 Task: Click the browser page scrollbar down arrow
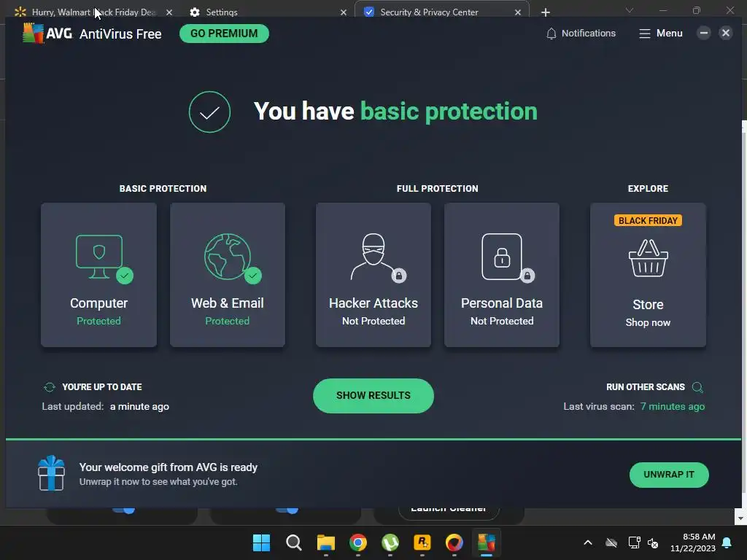pyautogui.click(x=740, y=518)
